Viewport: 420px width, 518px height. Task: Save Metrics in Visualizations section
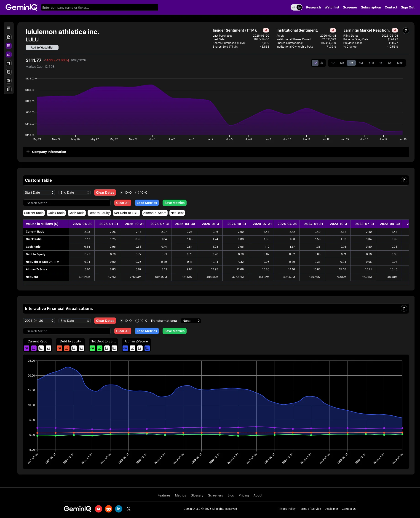[174, 331]
